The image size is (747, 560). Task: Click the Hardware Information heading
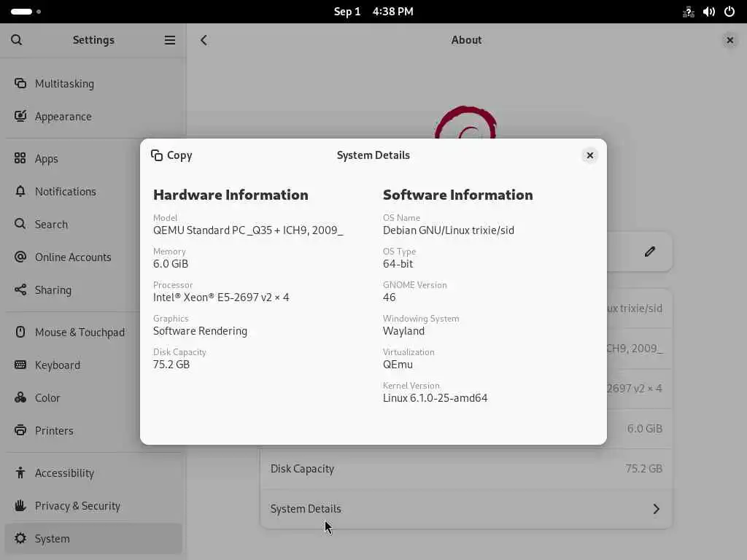click(x=231, y=195)
